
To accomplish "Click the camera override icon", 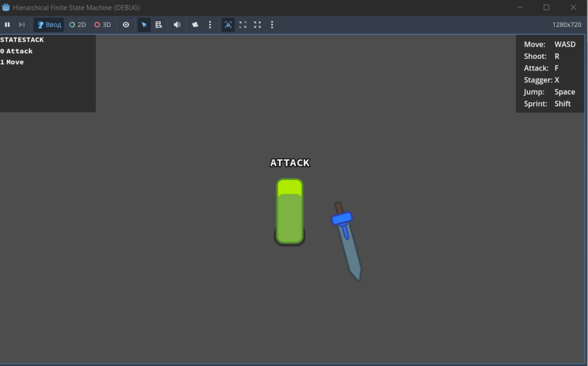I will [195, 25].
